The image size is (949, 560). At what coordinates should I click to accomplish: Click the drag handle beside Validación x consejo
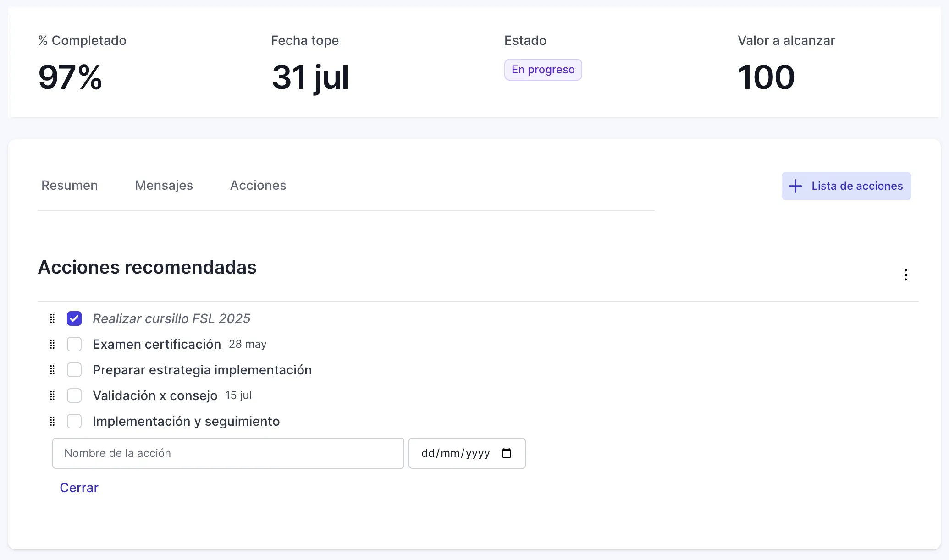click(x=52, y=395)
